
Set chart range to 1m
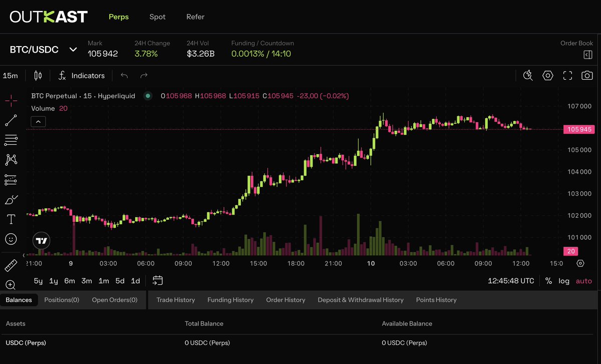coord(104,281)
